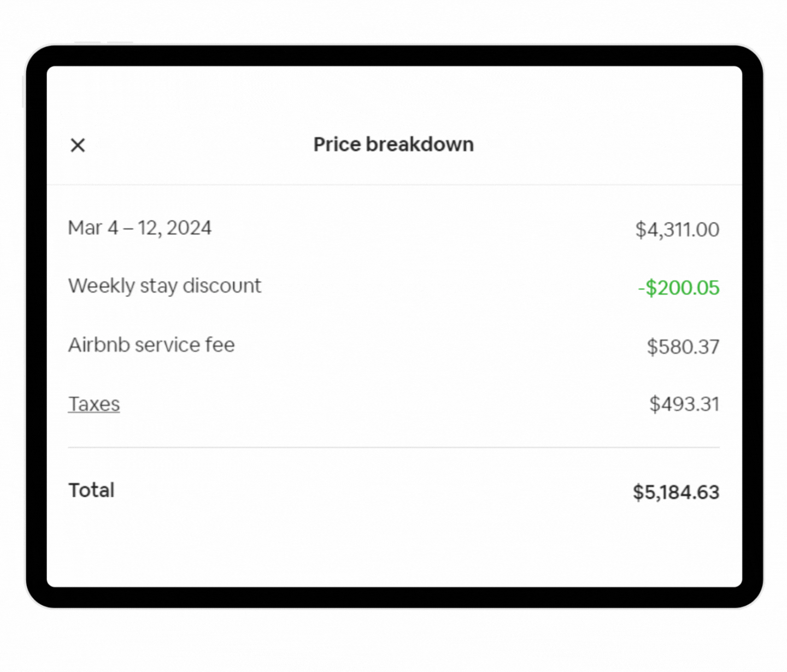The height and width of the screenshot is (672, 787).
Task: Click the underlined Taxes label
Action: pos(93,404)
